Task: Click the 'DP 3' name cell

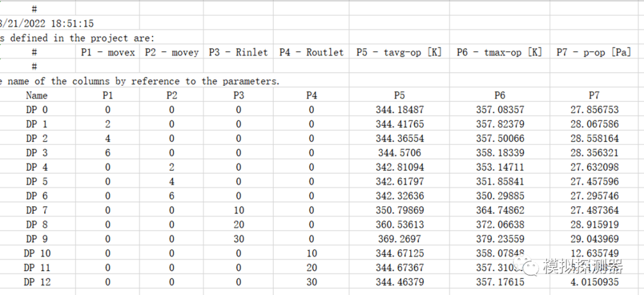Action: tap(37, 153)
